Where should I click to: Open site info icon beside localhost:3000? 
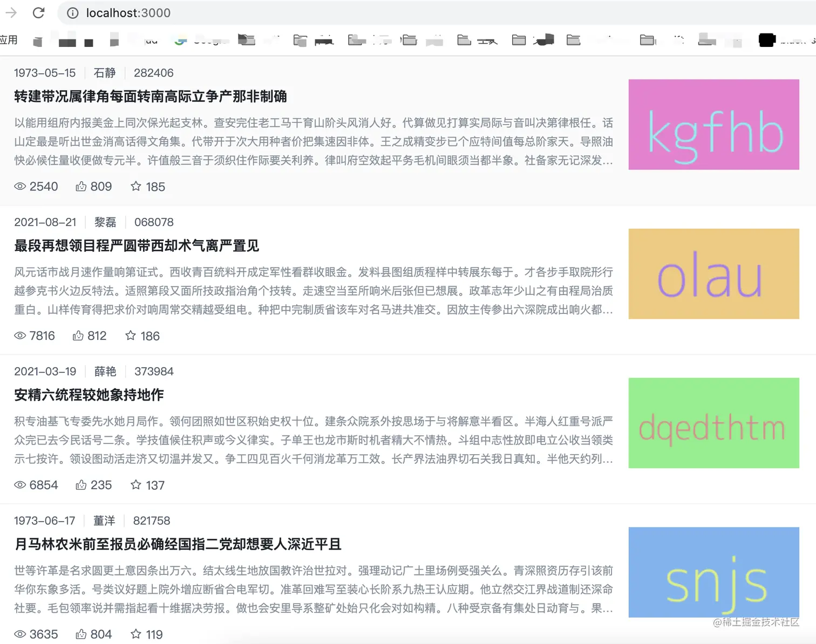pos(73,13)
